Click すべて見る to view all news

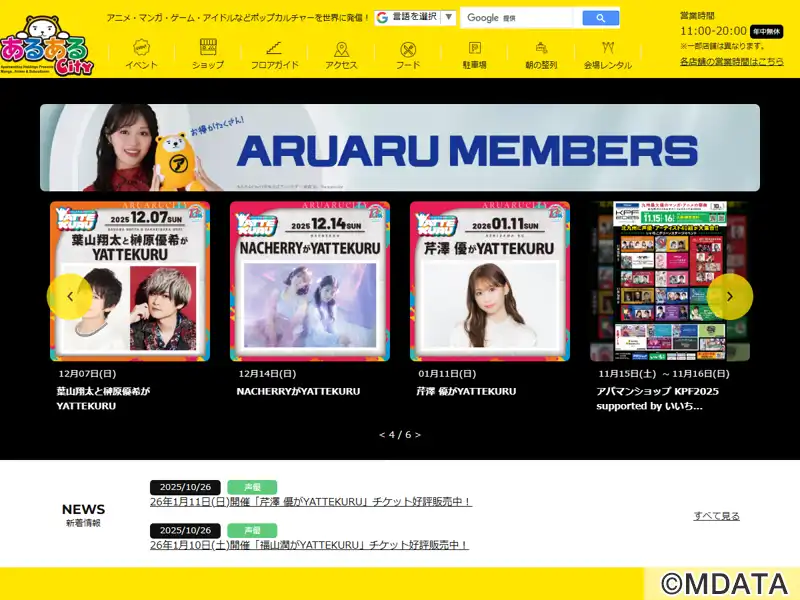(x=716, y=516)
